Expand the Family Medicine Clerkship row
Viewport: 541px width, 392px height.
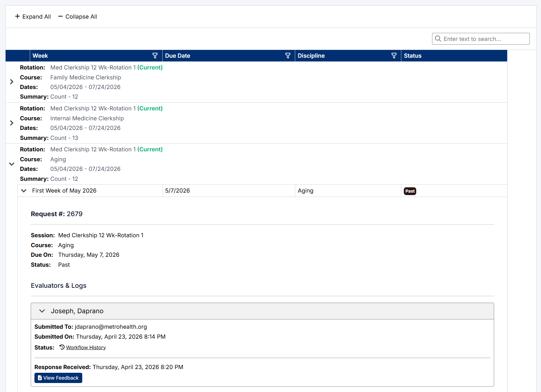point(11,82)
